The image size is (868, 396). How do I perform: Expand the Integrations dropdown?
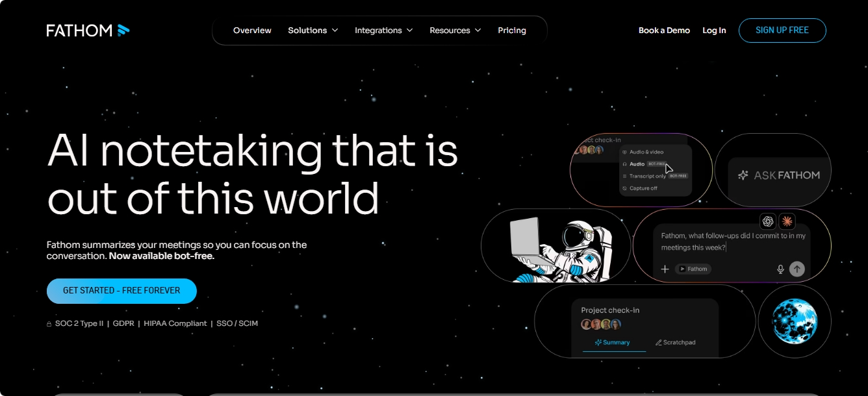click(384, 31)
